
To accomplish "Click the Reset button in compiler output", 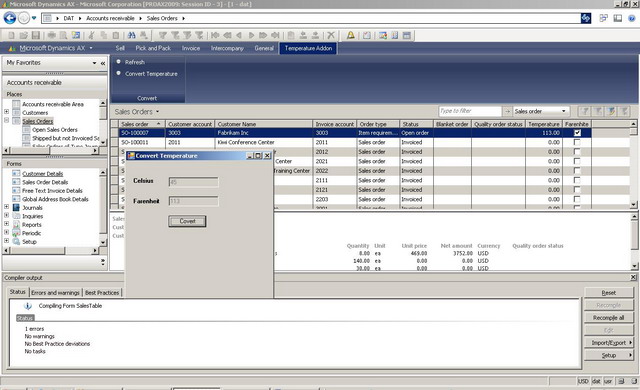I will [x=608, y=292].
